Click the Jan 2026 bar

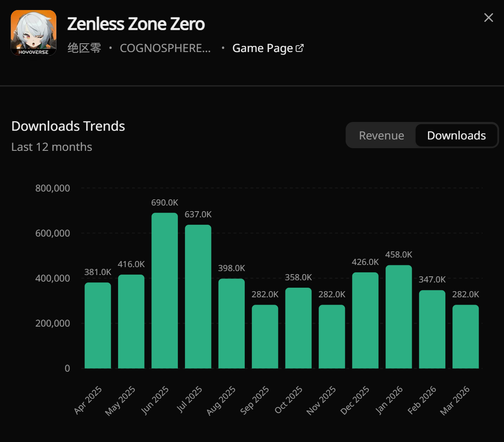coord(399,317)
